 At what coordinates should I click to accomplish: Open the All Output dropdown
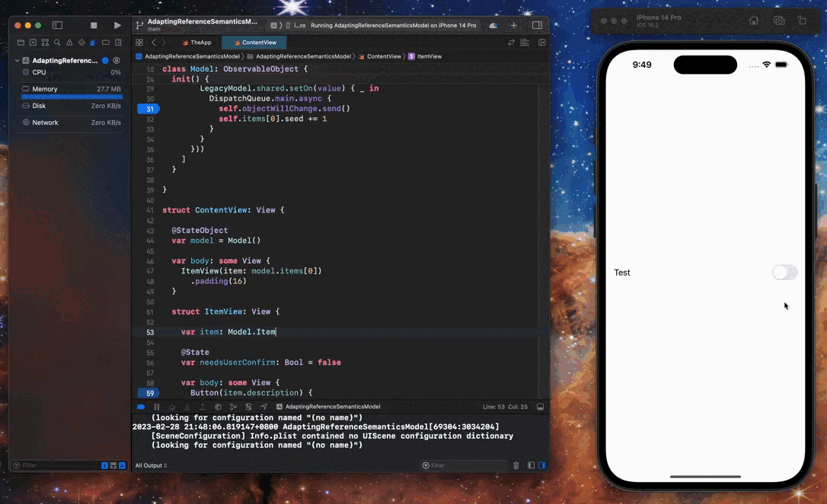[x=151, y=465]
